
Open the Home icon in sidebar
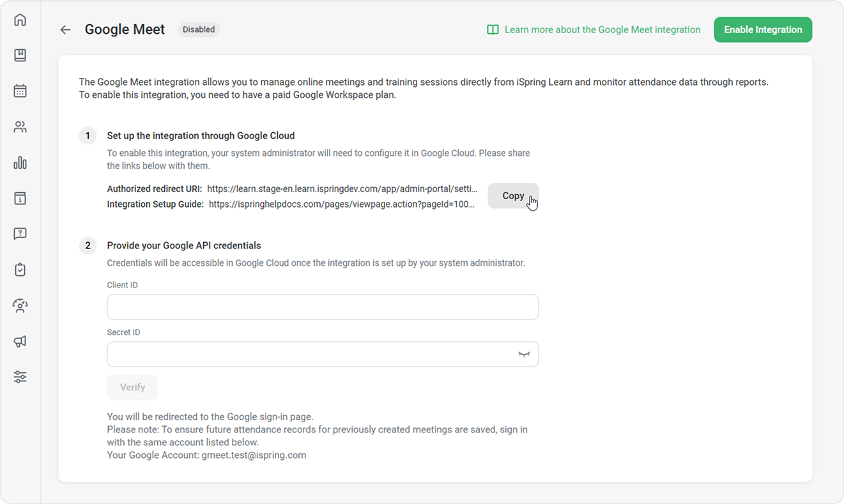(20, 20)
